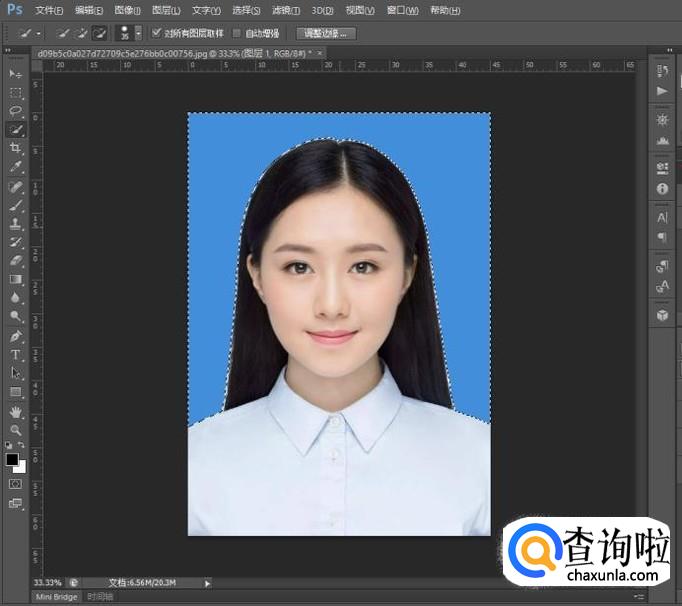
Task: Expand the status bar info arrow
Action: (x=207, y=582)
